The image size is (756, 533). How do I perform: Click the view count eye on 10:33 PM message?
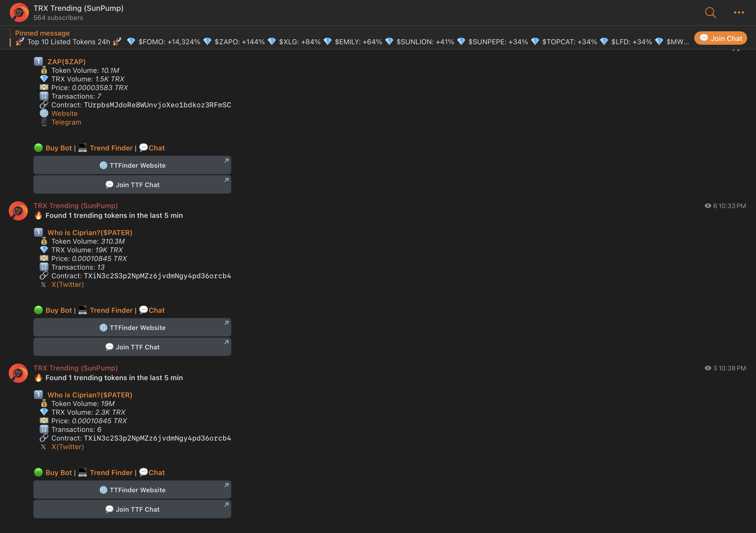coord(707,206)
